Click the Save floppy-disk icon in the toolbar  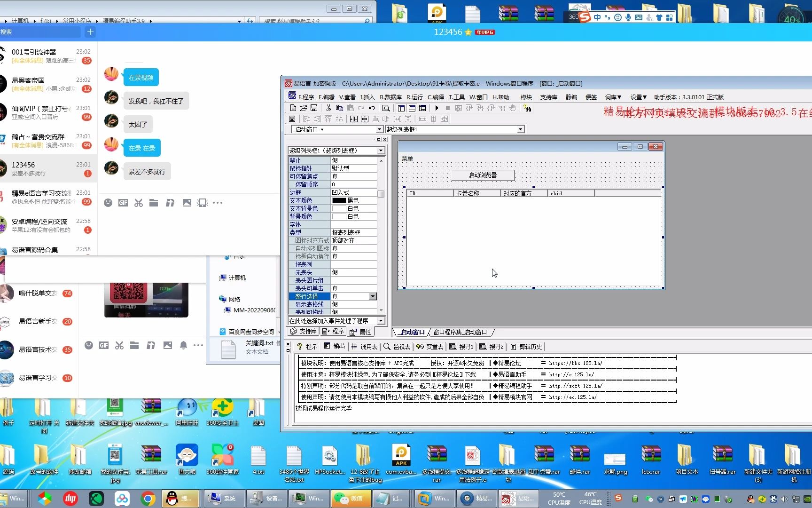point(314,108)
